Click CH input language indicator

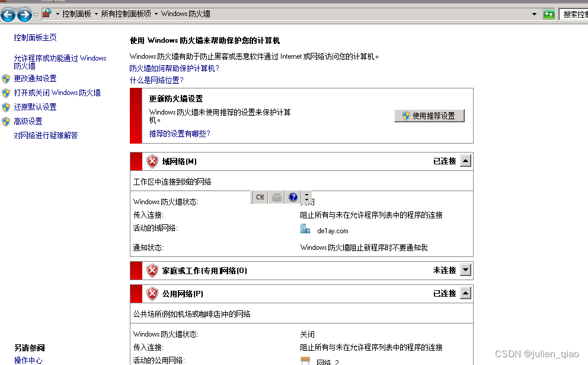(260, 197)
